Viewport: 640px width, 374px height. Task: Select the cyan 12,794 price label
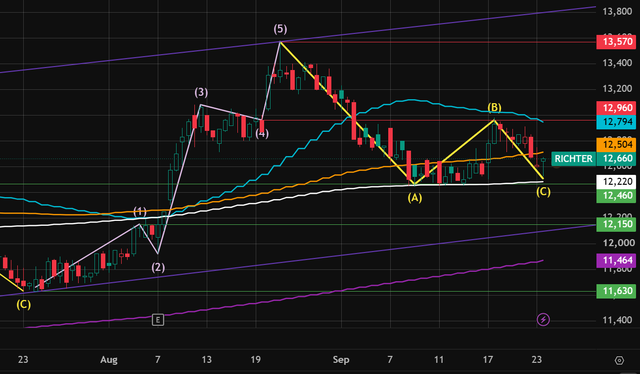tap(616, 122)
